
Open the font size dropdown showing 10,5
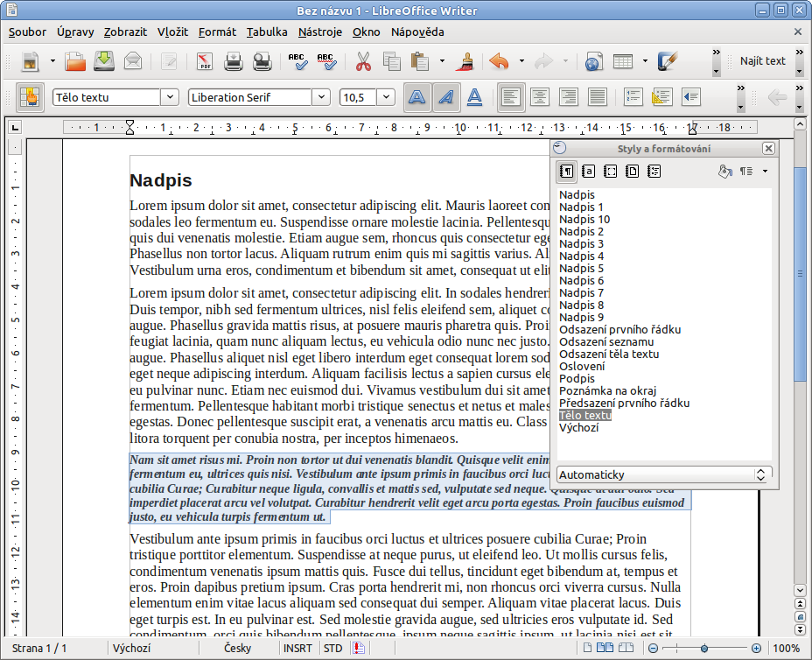[x=386, y=97]
